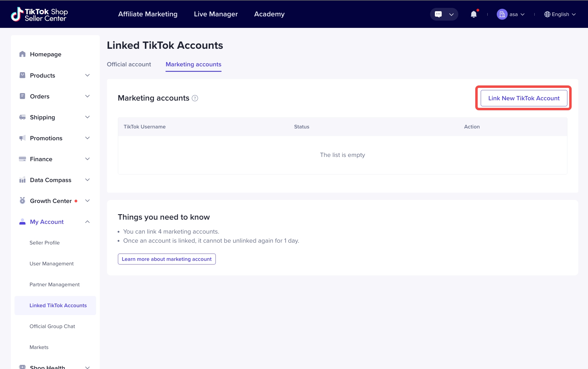Expand the Promotions submenu chevron
588x369 pixels.
(88, 138)
